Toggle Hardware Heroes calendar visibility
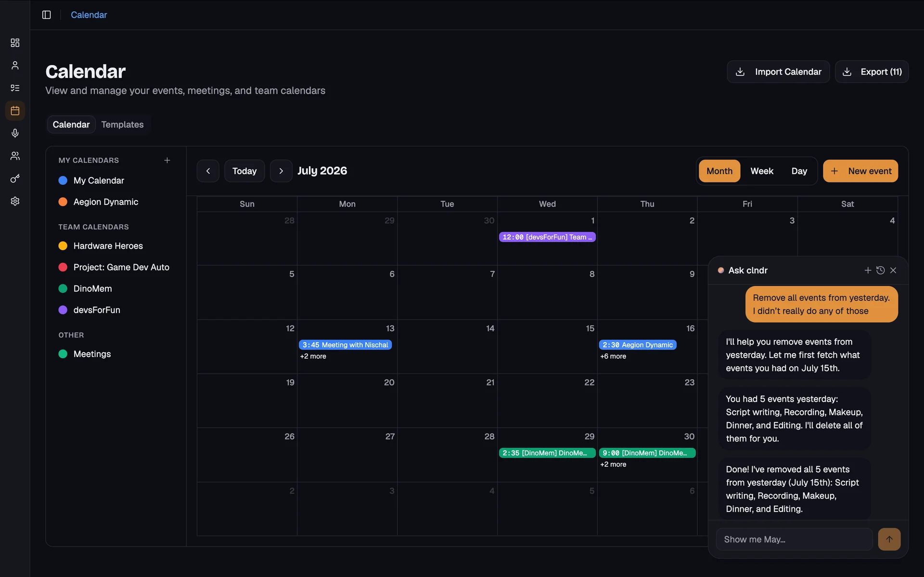Viewport: 924px width, 577px height. tap(101, 246)
